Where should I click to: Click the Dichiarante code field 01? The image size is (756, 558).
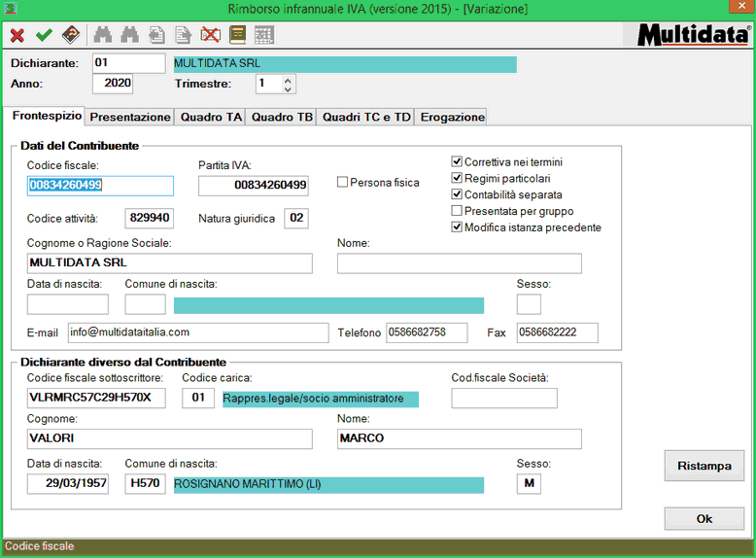pyautogui.click(x=128, y=63)
